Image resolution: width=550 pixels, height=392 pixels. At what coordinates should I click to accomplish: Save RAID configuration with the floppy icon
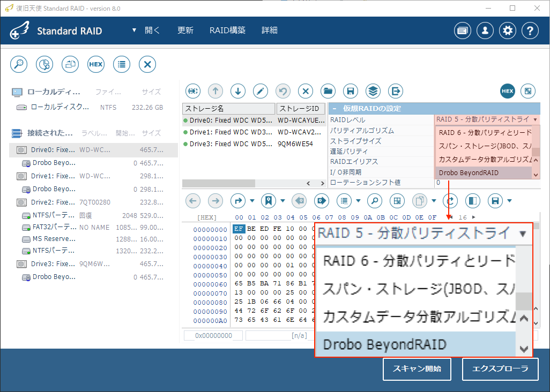click(351, 92)
